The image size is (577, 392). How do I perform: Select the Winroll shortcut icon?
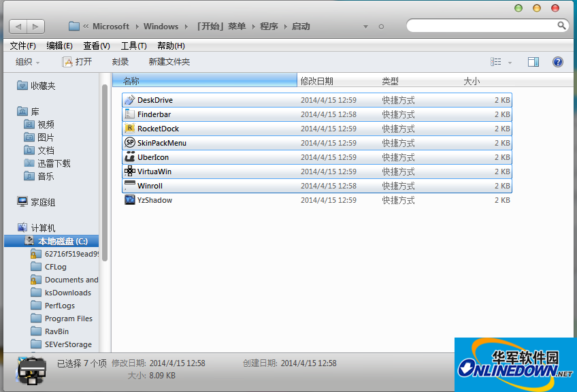[129, 185]
